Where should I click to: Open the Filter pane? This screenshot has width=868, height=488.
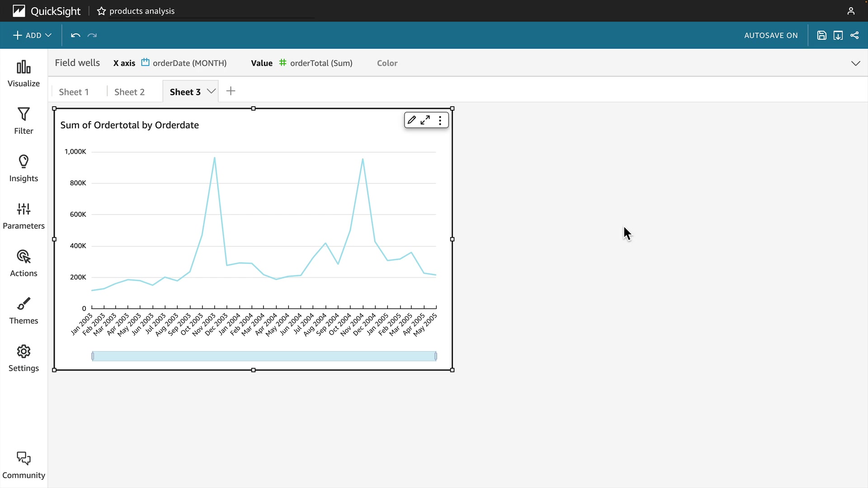[24, 121]
